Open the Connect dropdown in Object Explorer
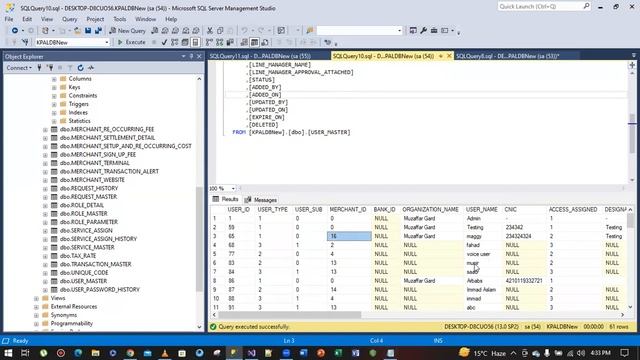 [19, 68]
